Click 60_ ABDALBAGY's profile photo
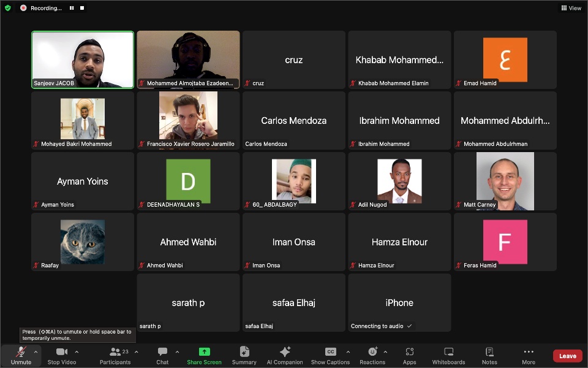The height and width of the screenshot is (368, 588). [x=293, y=182]
